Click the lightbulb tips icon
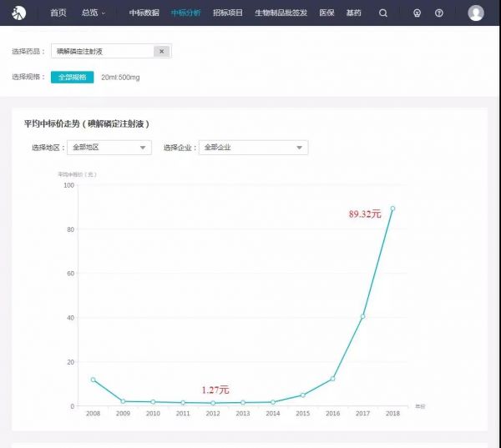Screen dimensions: 501x448 [x=417, y=13]
